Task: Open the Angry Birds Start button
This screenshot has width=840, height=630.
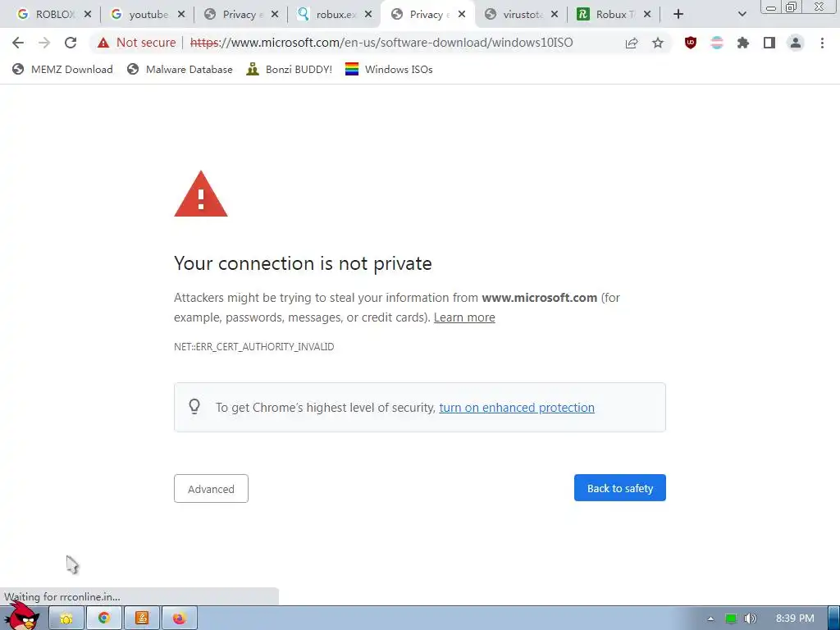Action: point(21,615)
